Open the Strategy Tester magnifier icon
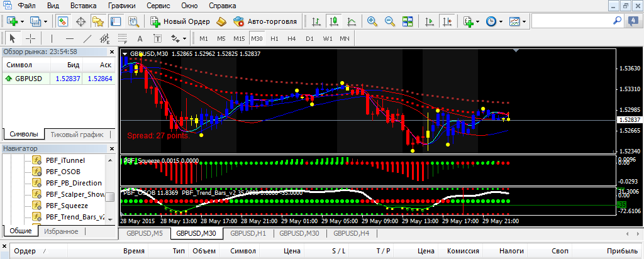The height and width of the screenshot is (259, 644). coord(133,21)
